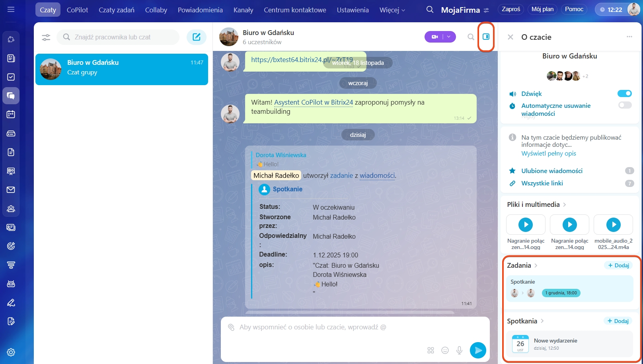The height and width of the screenshot is (364, 643).
Task: Click the Zaproś button
Action: (x=511, y=9)
